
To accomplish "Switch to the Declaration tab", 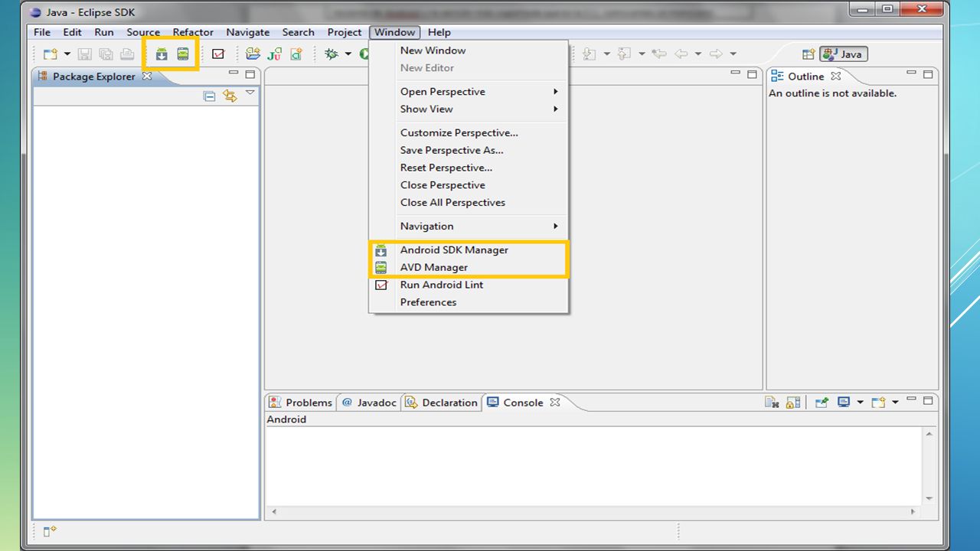I will coord(442,403).
